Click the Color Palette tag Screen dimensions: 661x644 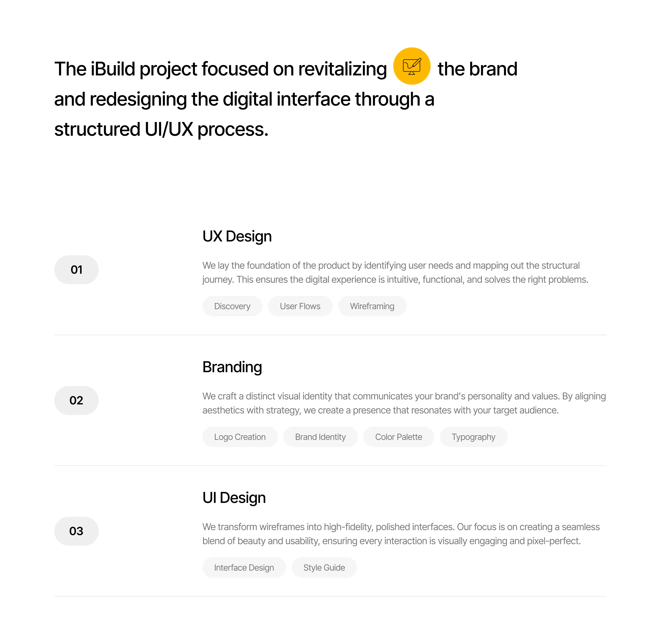tap(398, 437)
